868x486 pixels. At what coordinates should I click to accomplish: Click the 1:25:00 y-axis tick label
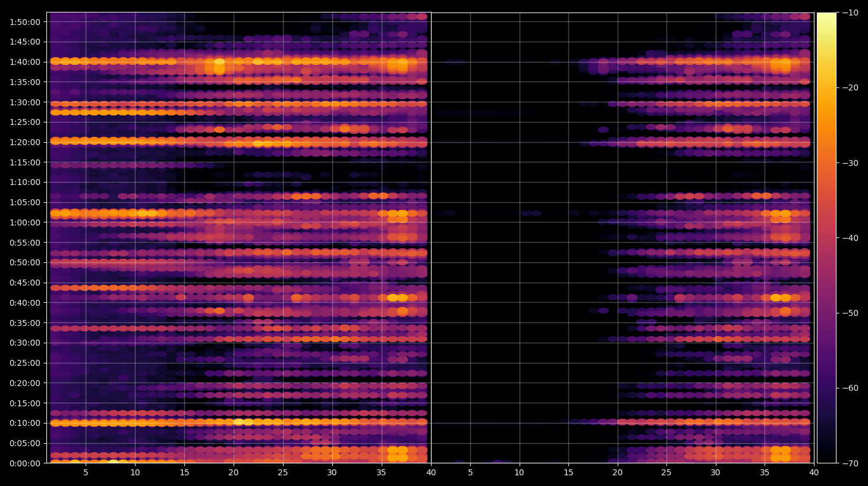(25, 122)
